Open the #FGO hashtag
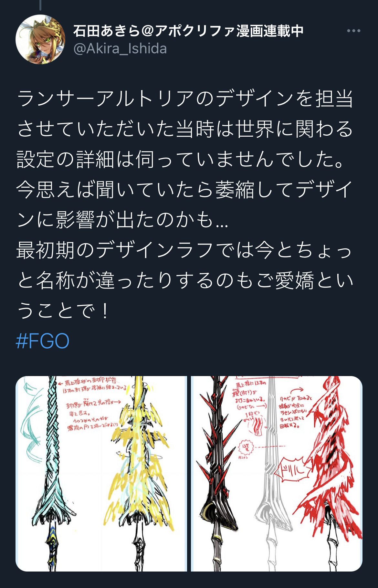 pos(43,341)
